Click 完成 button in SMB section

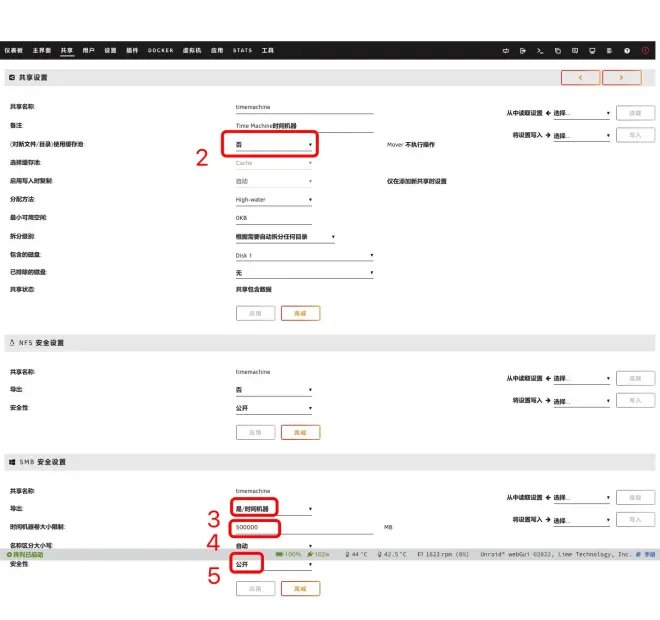point(301,588)
